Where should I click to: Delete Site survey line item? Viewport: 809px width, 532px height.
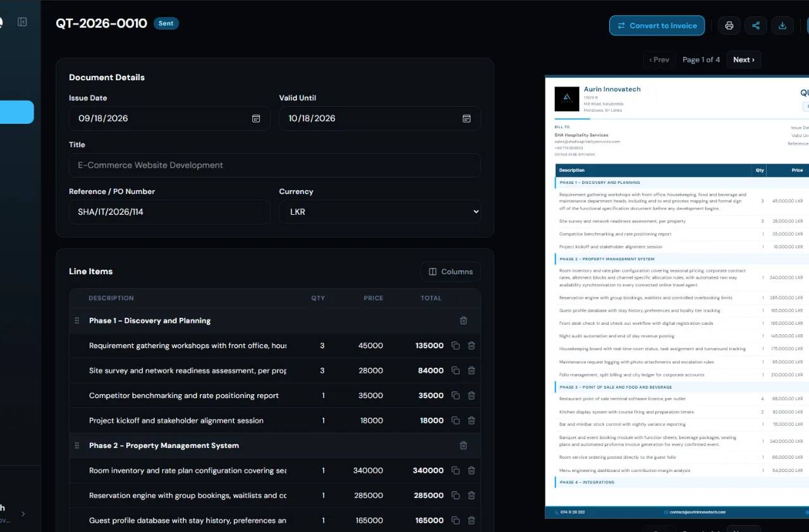pyautogui.click(x=471, y=370)
